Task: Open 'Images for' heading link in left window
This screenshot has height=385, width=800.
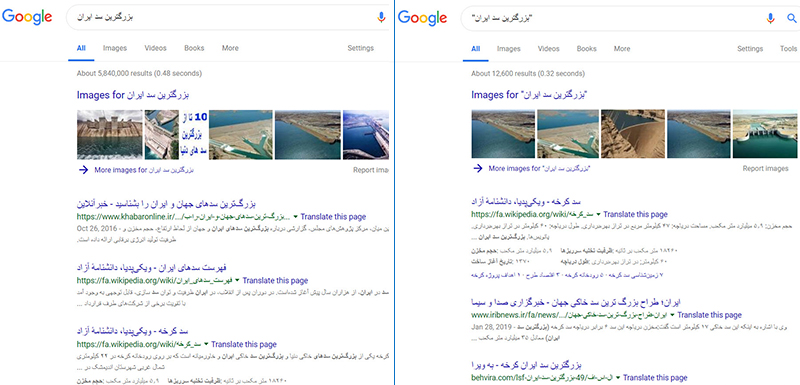Action: point(133,95)
